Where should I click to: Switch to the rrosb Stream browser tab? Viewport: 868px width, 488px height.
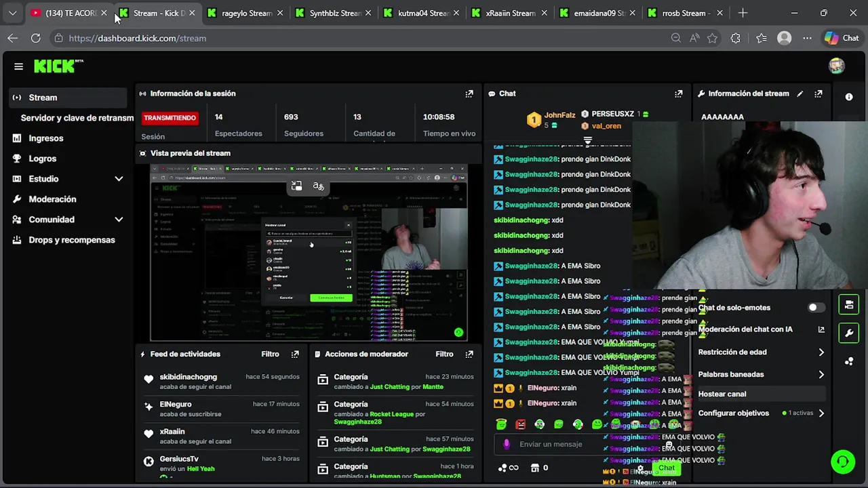click(x=685, y=13)
